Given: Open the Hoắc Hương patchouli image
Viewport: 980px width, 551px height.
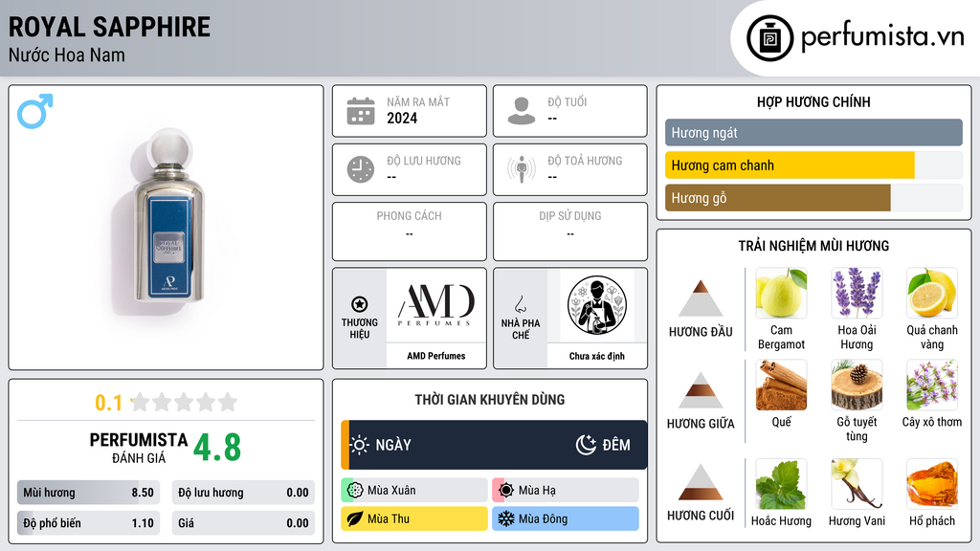Looking at the screenshot, I should (781, 484).
